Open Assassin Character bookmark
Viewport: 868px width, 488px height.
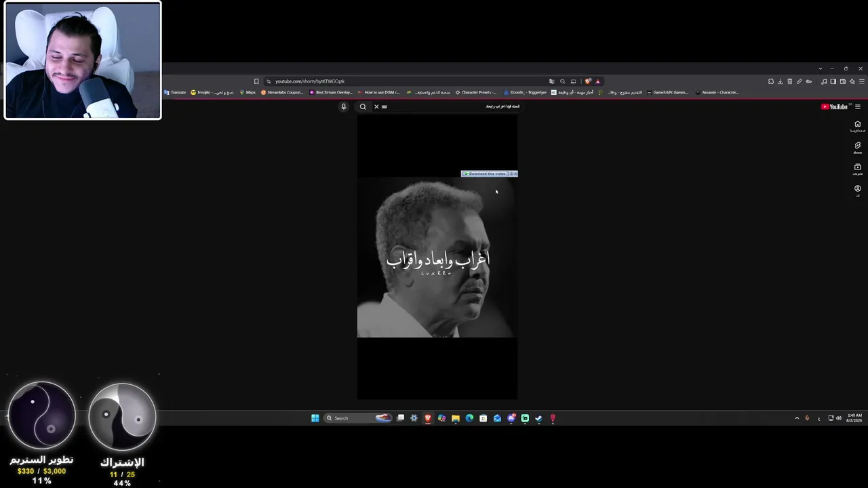(x=717, y=92)
